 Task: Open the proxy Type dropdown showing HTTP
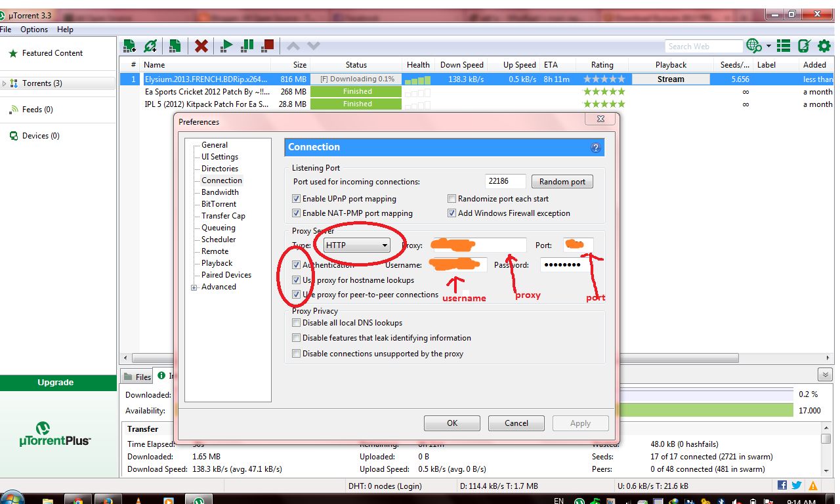click(357, 245)
